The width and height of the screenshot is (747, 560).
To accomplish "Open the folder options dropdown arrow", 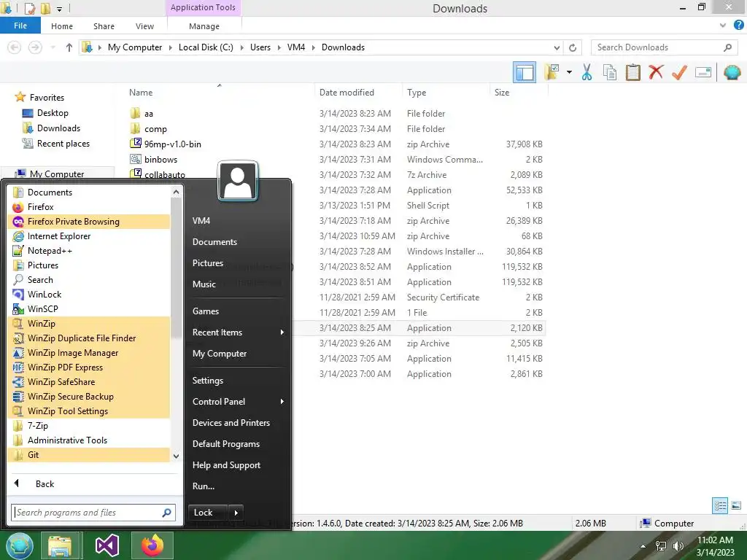I will pyautogui.click(x=569, y=72).
